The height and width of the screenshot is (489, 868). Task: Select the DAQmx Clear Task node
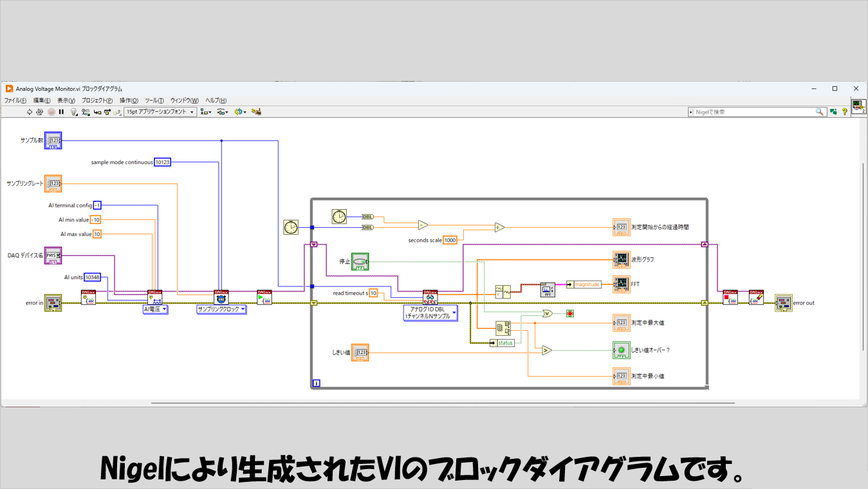pos(756,297)
